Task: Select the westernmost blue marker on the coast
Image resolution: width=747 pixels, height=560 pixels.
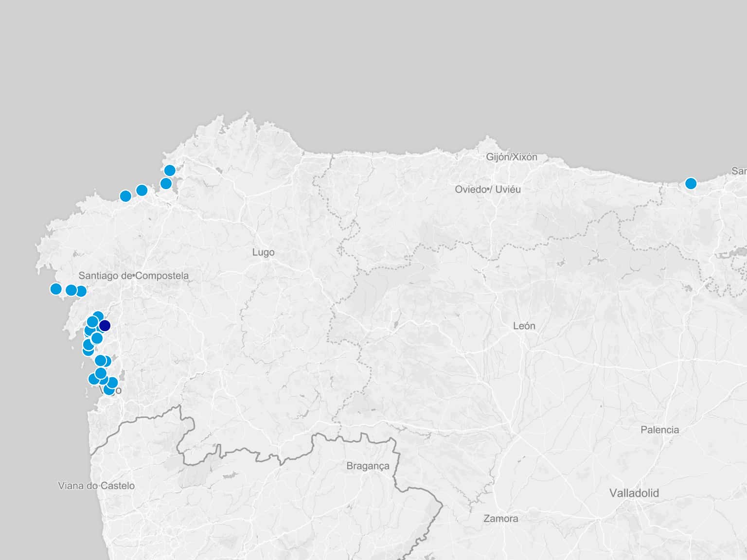Action: [x=56, y=289]
